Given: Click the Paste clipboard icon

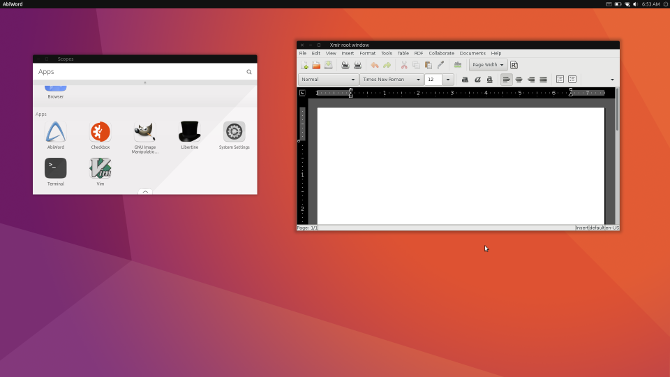Looking at the screenshot, I should click(428, 65).
